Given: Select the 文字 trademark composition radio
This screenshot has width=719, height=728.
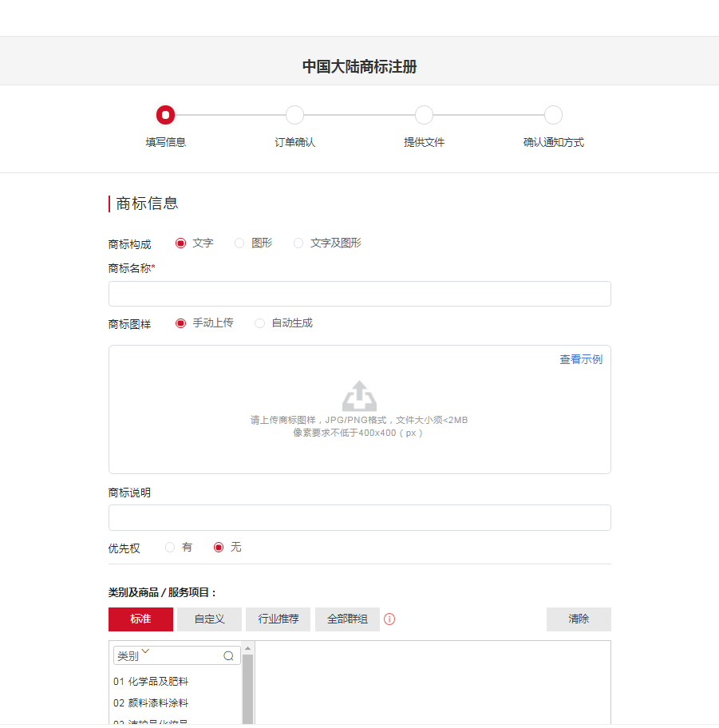Looking at the screenshot, I should [x=180, y=243].
